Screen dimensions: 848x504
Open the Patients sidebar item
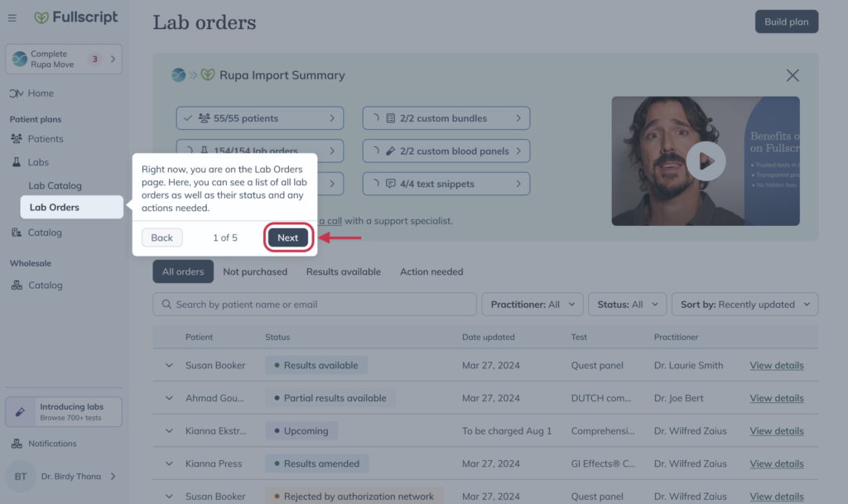(x=45, y=139)
